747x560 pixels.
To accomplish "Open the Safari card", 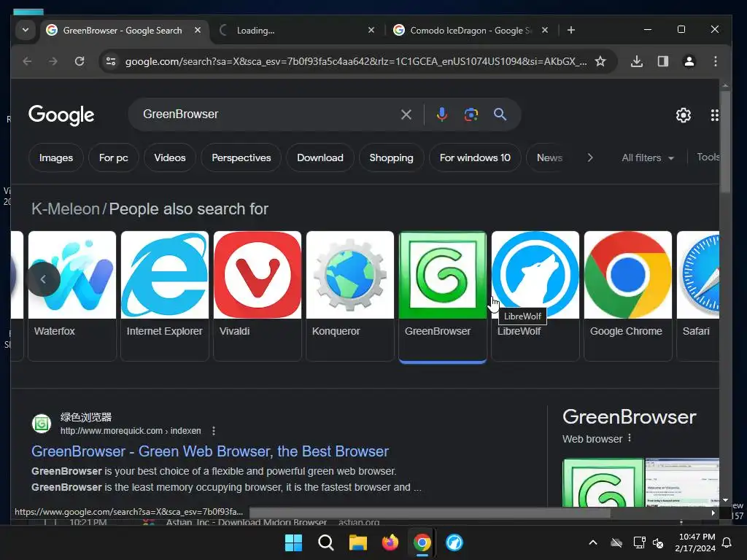I will tap(698, 296).
